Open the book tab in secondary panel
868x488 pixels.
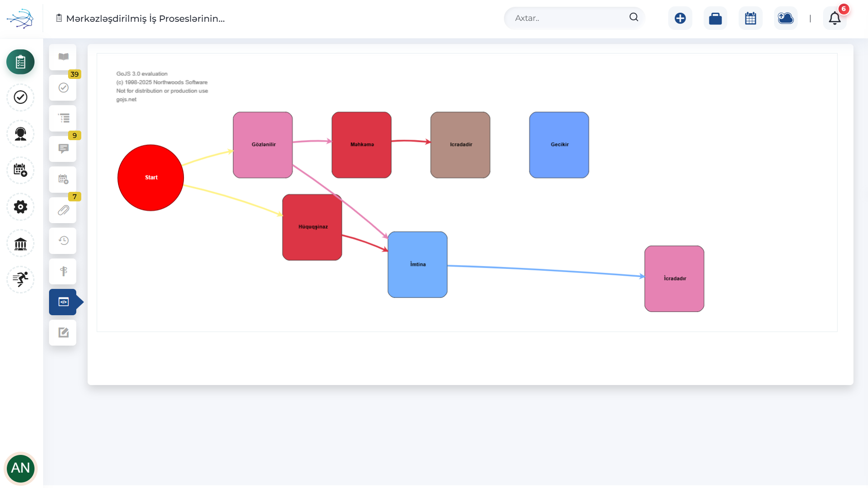[x=63, y=57]
